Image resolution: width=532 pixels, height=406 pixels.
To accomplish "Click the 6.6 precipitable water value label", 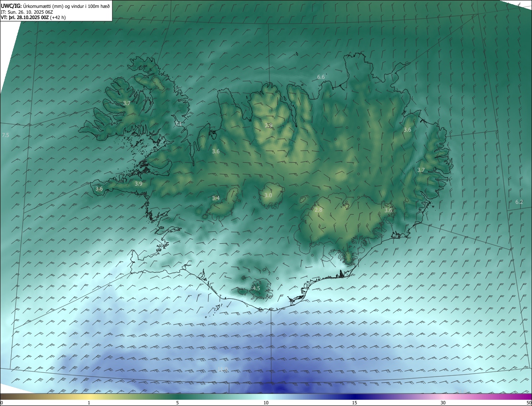I will click(320, 77).
